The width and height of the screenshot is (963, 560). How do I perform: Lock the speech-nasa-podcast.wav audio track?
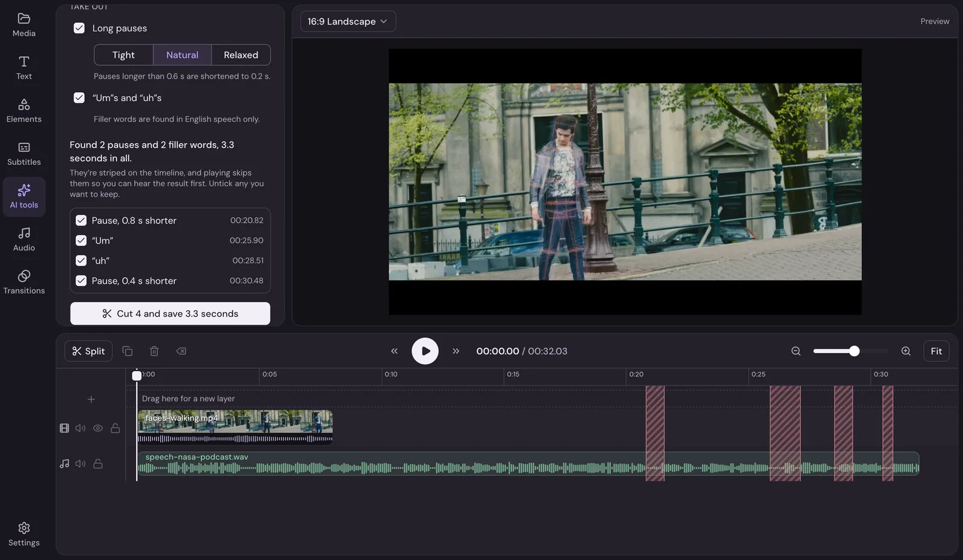click(x=98, y=464)
